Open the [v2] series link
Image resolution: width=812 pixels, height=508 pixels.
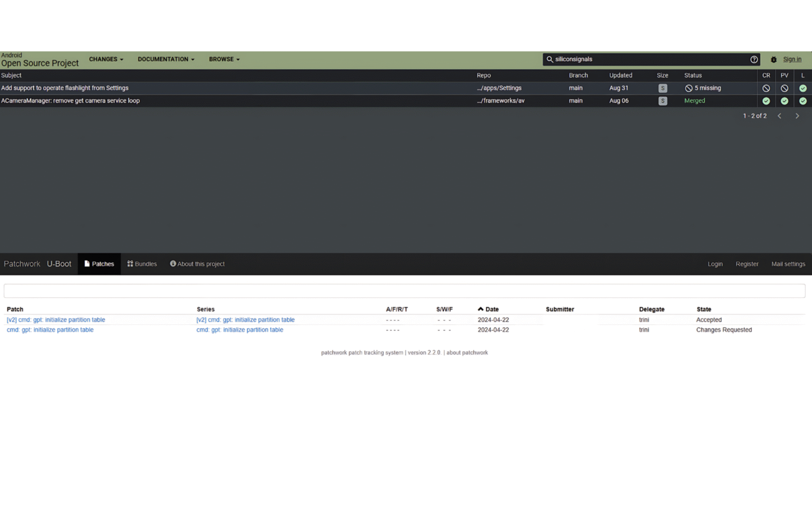coord(245,320)
